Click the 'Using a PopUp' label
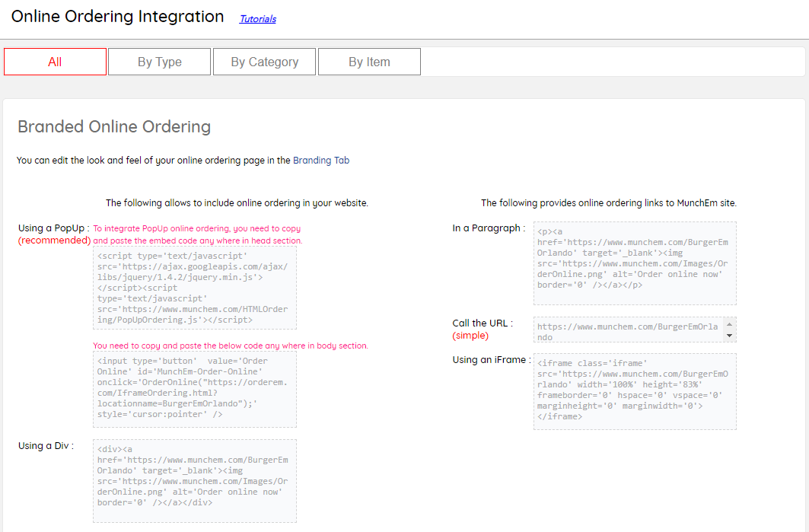 [x=53, y=228]
